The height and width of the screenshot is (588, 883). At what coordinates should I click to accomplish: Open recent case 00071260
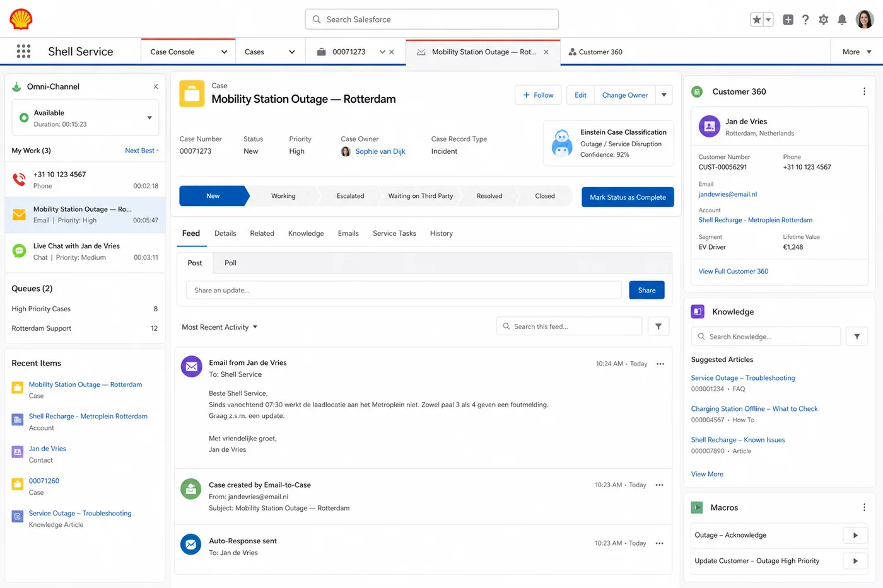(44, 481)
